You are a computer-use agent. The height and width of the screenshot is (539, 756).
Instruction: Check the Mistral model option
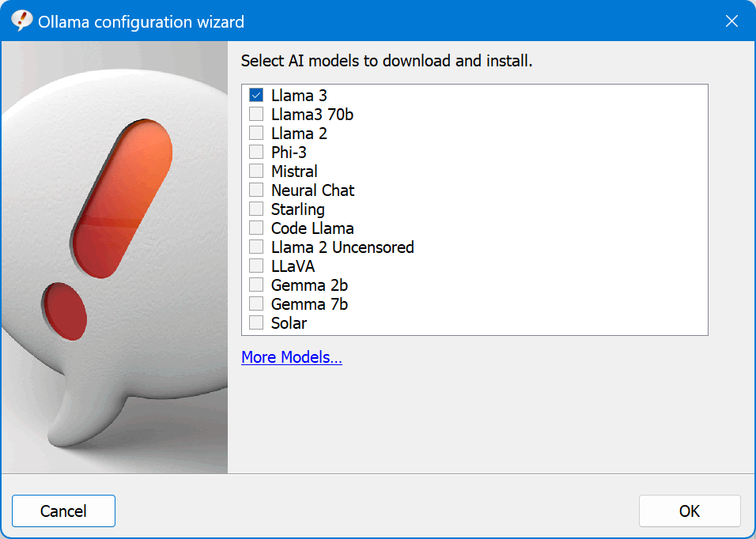256,171
